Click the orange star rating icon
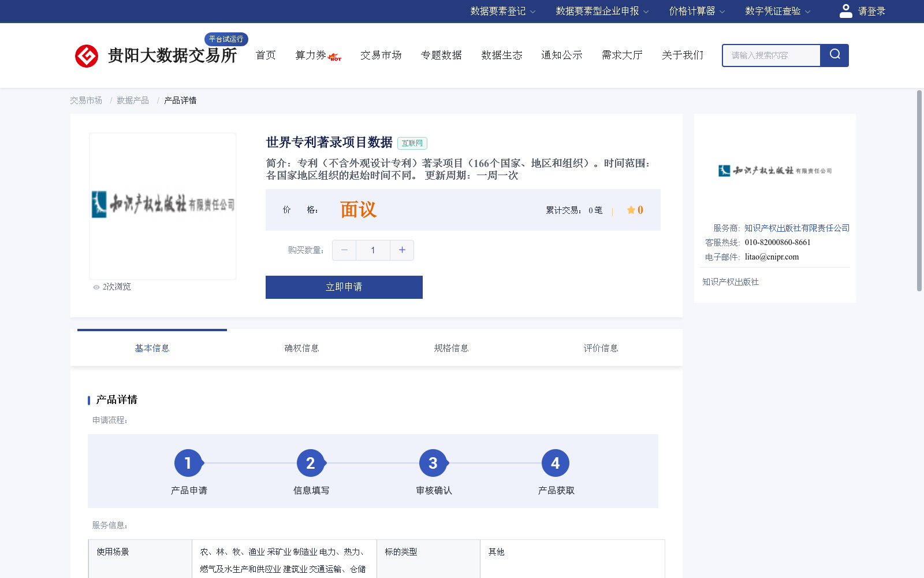This screenshot has width=924, height=578. (x=631, y=210)
